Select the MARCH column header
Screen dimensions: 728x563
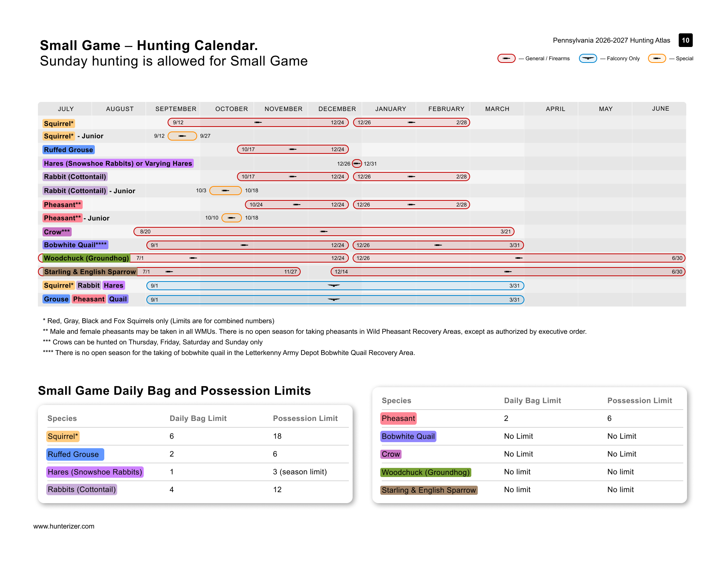point(497,109)
